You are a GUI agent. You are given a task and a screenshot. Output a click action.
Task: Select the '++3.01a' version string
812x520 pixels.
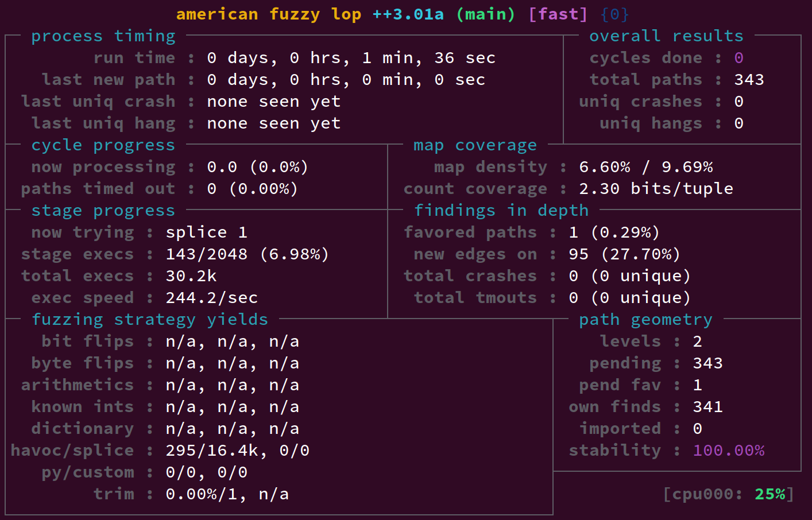[408, 14]
